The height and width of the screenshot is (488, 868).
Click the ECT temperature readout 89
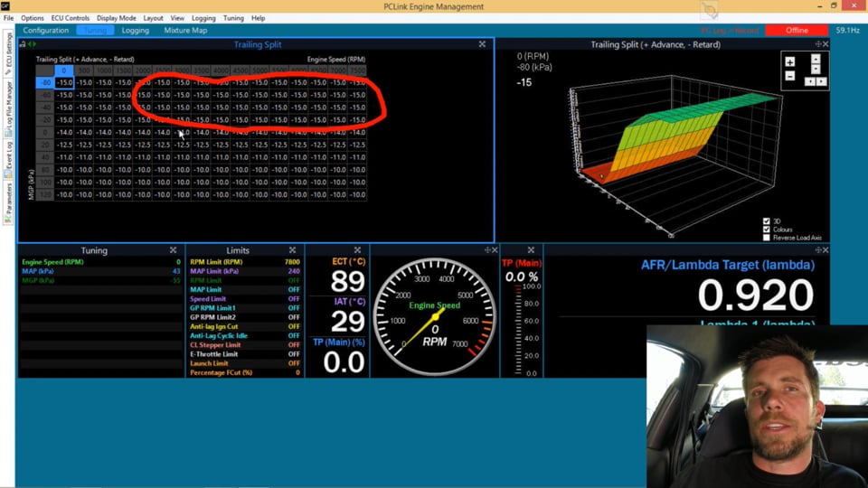pos(347,281)
